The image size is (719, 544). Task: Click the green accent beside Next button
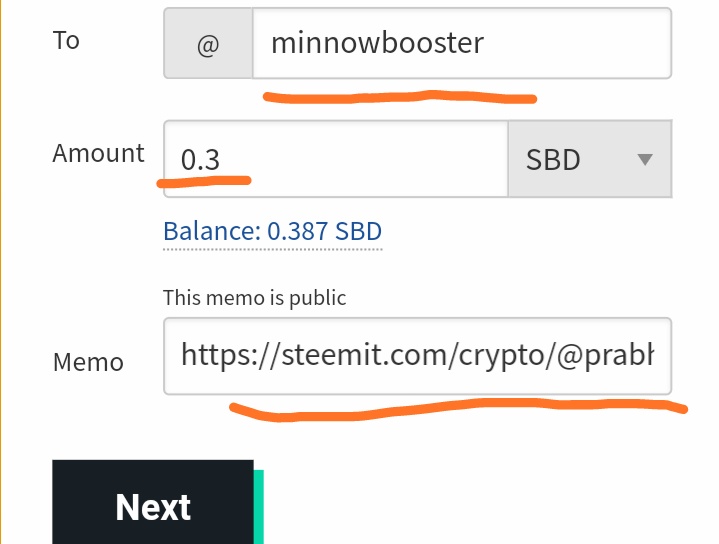tap(259, 507)
